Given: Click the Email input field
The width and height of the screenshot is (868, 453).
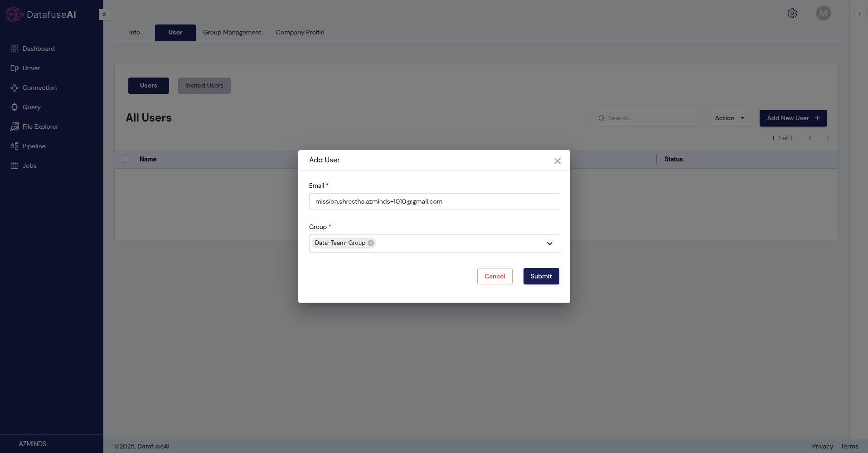Looking at the screenshot, I should [x=434, y=201].
